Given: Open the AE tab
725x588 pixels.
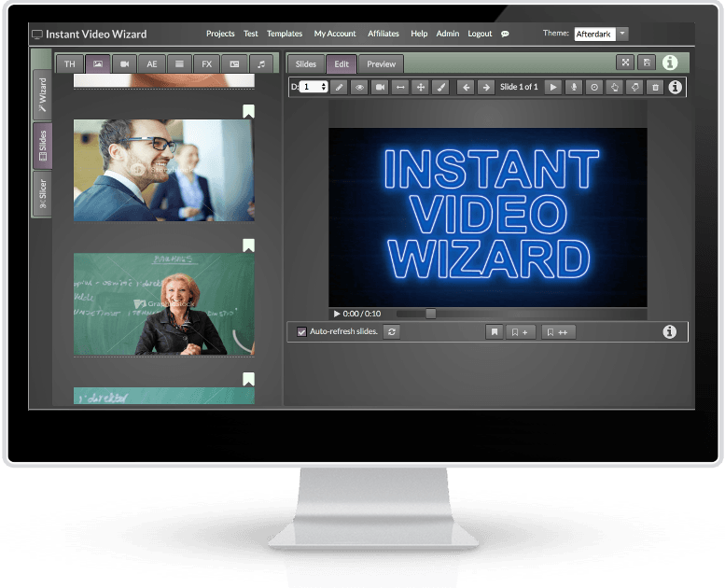Looking at the screenshot, I should (152, 63).
